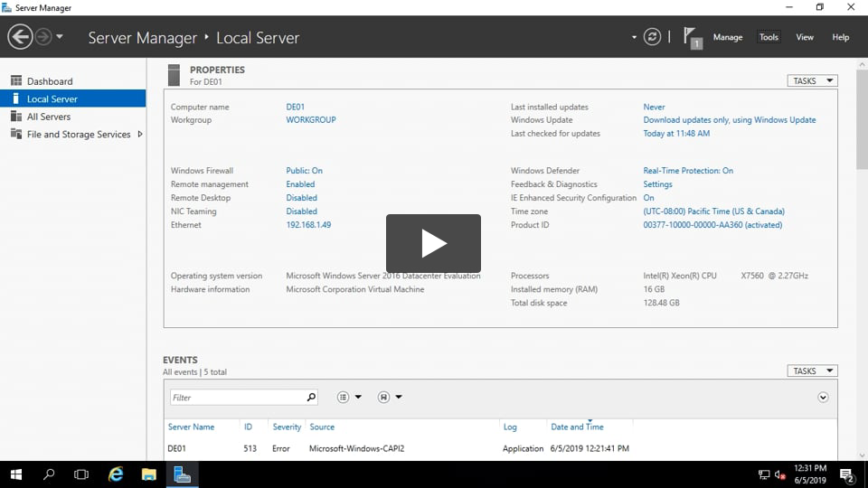Open File Explorer from taskbar
This screenshot has width=868, height=488.
(x=149, y=474)
